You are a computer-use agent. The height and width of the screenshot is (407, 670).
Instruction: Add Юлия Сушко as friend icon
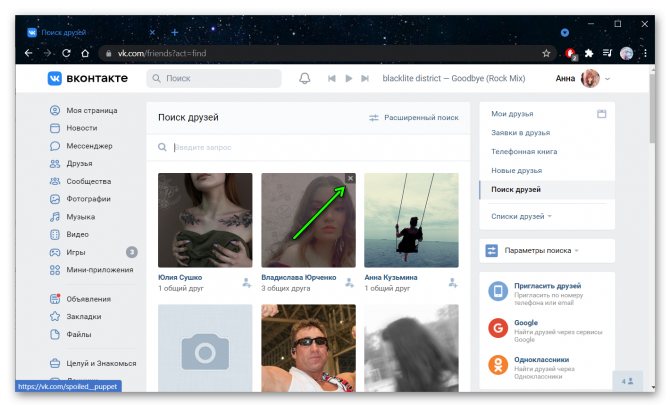coord(247,283)
